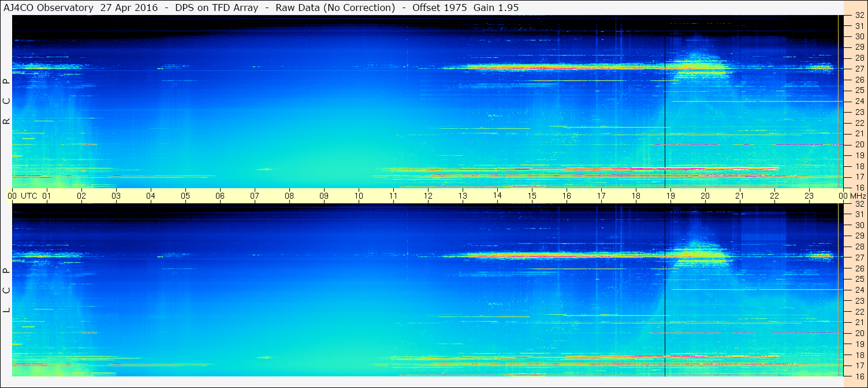Click the 21 MHz tick on the RCP scale

click(859, 133)
